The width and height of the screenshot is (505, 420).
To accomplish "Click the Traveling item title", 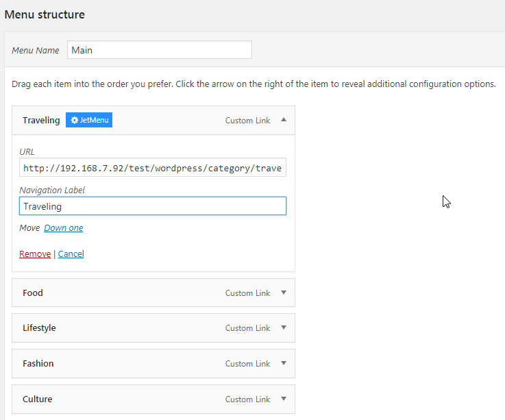I will [x=41, y=121].
